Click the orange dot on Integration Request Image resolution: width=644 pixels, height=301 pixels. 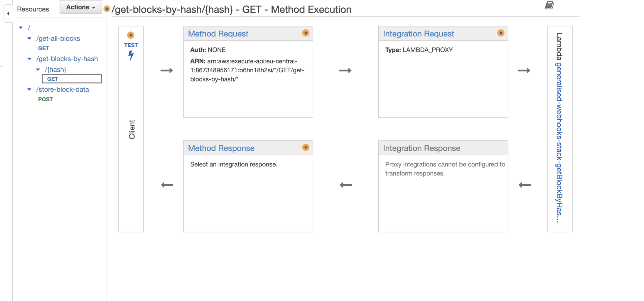[500, 33]
